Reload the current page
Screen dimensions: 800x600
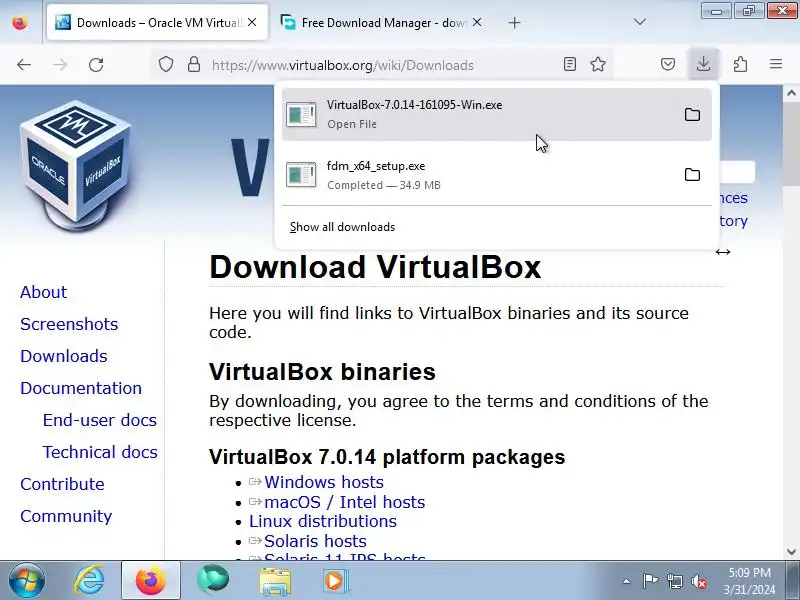tap(96, 65)
